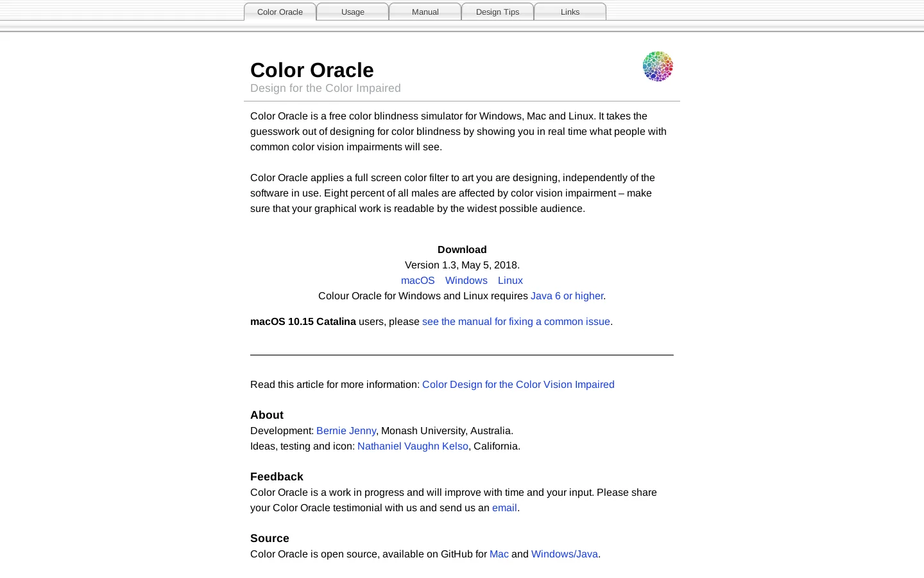924x578 pixels.
Task: Click the 'Design for the Color Impaired' subtitle
Action: tap(325, 88)
